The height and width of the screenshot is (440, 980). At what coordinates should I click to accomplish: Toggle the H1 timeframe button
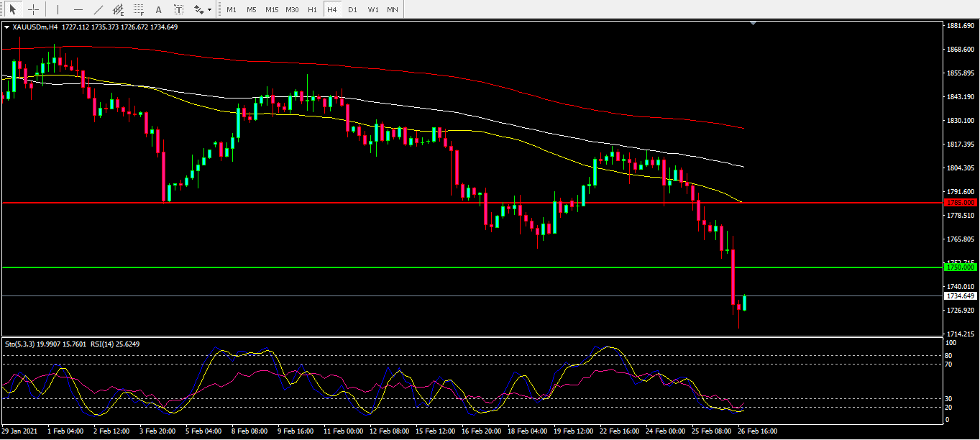[x=312, y=9]
